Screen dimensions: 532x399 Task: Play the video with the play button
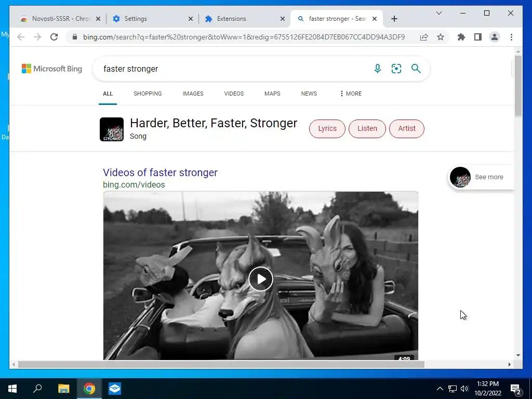tap(261, 279)
